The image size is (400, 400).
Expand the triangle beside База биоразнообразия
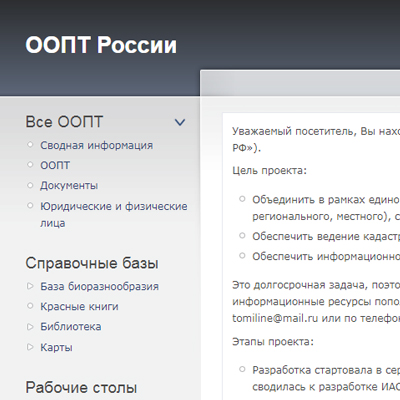tap(30, 286)
